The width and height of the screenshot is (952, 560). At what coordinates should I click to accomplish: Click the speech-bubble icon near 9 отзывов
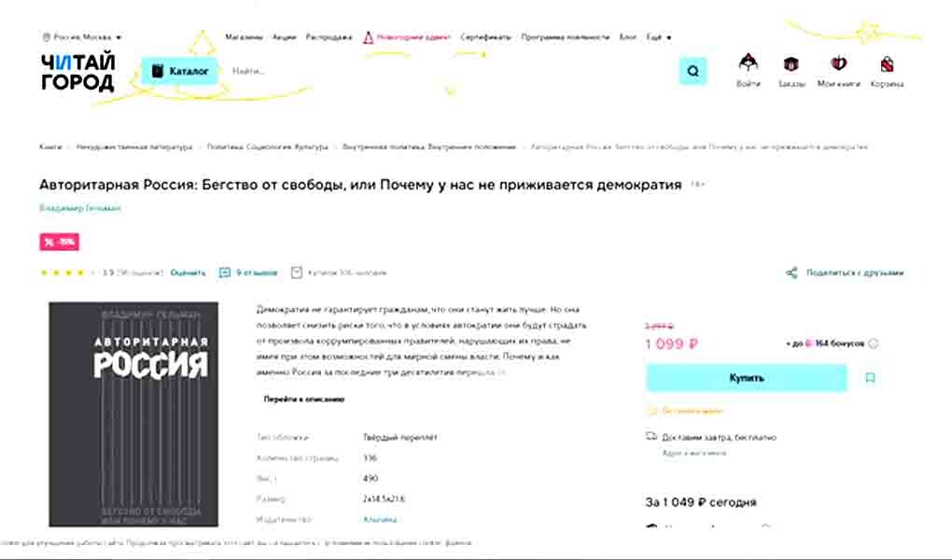(223, 272)
